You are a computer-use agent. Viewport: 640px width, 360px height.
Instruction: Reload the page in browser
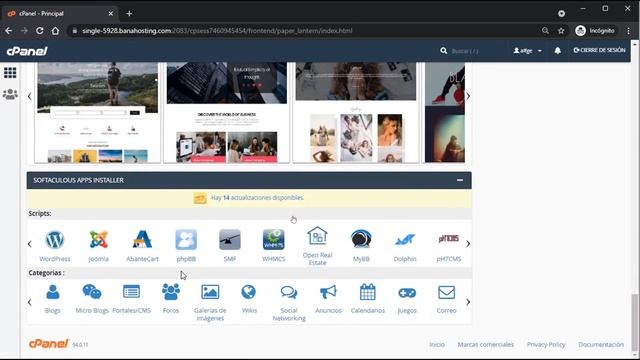[40, 31]
